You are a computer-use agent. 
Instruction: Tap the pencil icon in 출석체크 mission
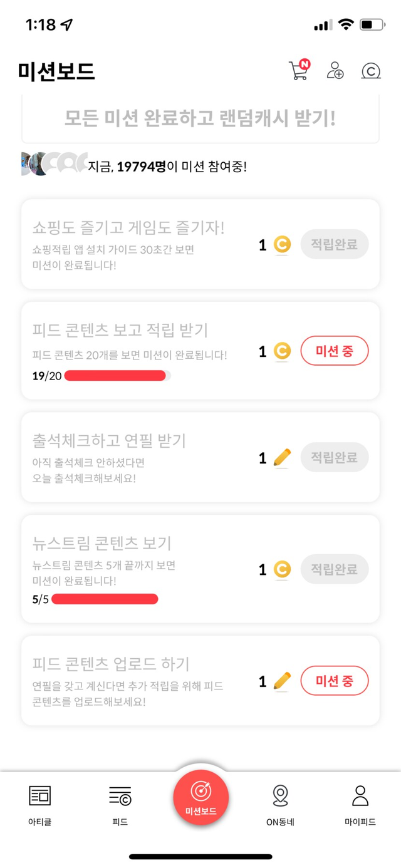[282, 458]
